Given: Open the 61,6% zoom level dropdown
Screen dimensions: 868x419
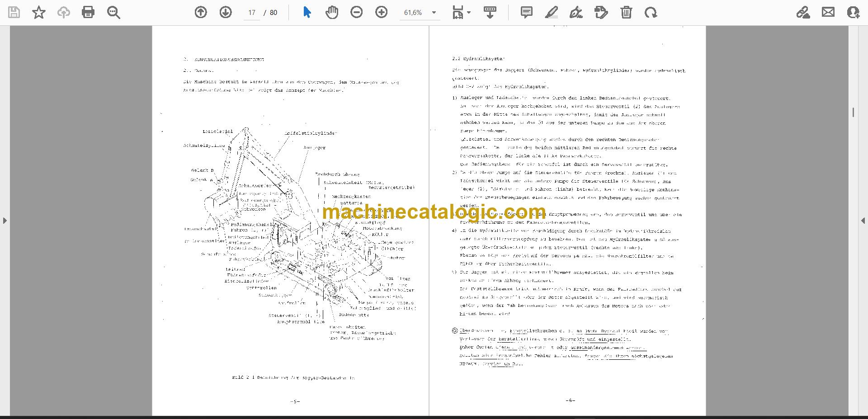Looking at the screenshot, I should [x=420, y=13].
